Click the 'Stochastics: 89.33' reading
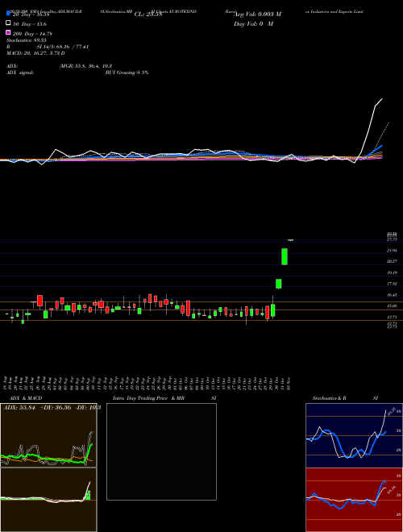The height and width of the screenshot is (532, 403). point(26,40)
